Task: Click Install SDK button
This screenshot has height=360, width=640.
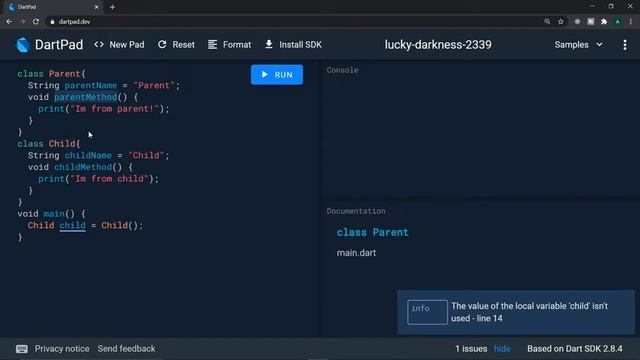Action: coord(293,44)
